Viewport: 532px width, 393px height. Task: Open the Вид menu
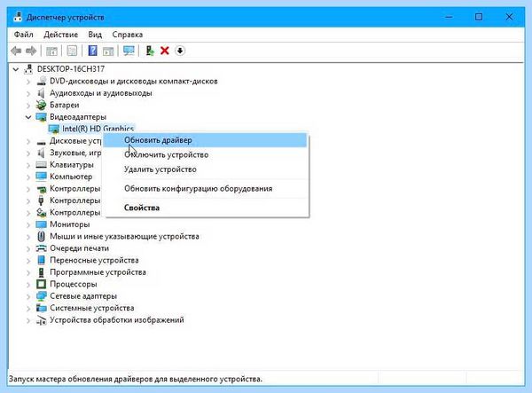click(x=95, y=35)
